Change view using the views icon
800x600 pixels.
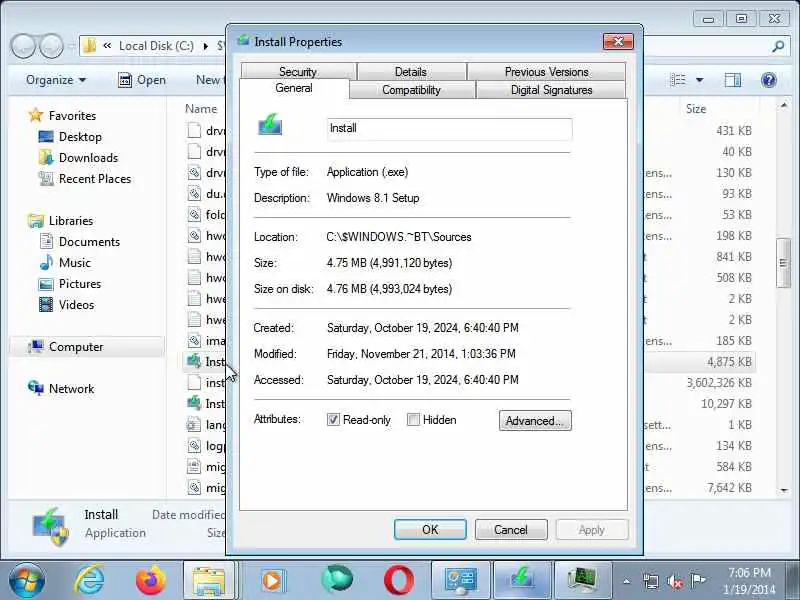coord(678,80)
